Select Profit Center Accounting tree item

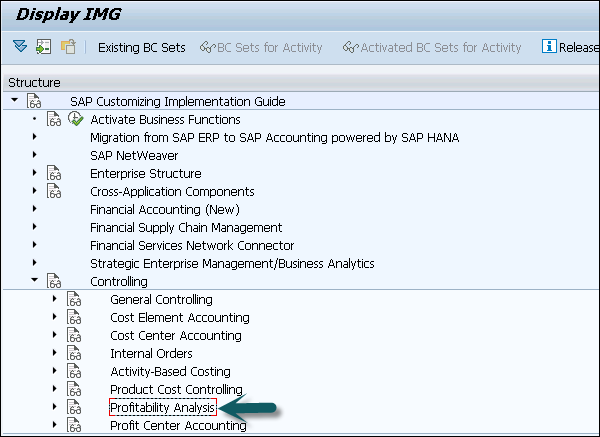178,426
